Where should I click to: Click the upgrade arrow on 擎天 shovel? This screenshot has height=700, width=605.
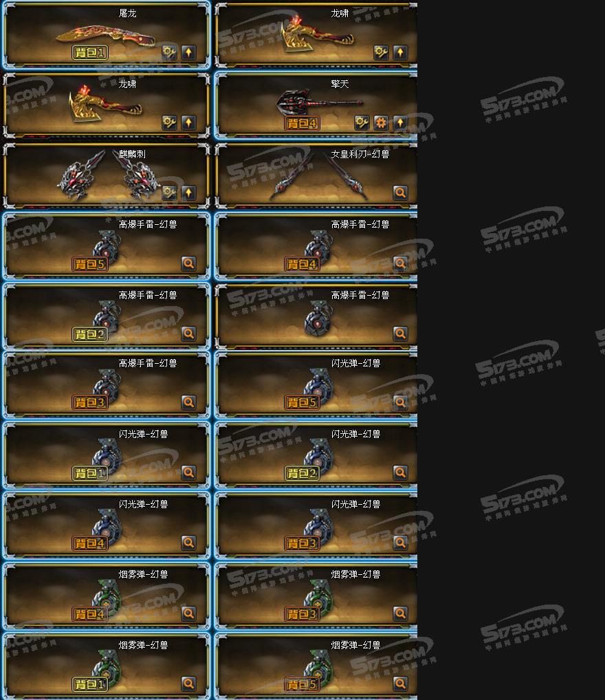400,123
